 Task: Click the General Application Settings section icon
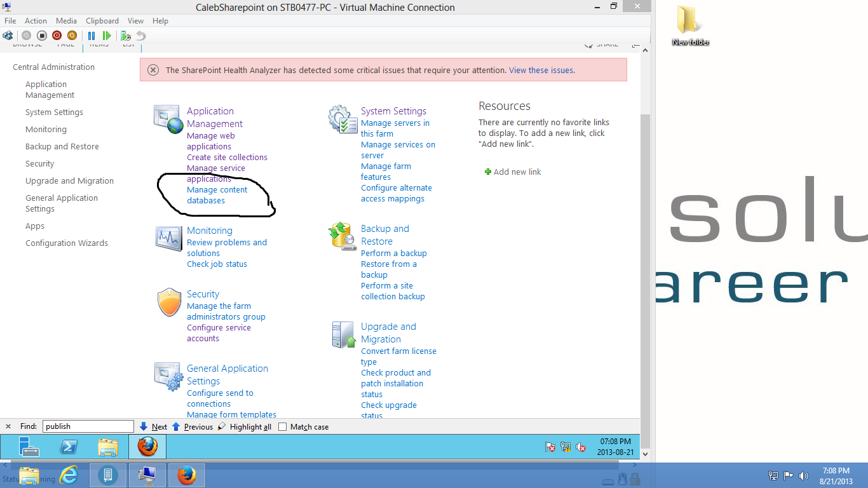coord(168,376)
